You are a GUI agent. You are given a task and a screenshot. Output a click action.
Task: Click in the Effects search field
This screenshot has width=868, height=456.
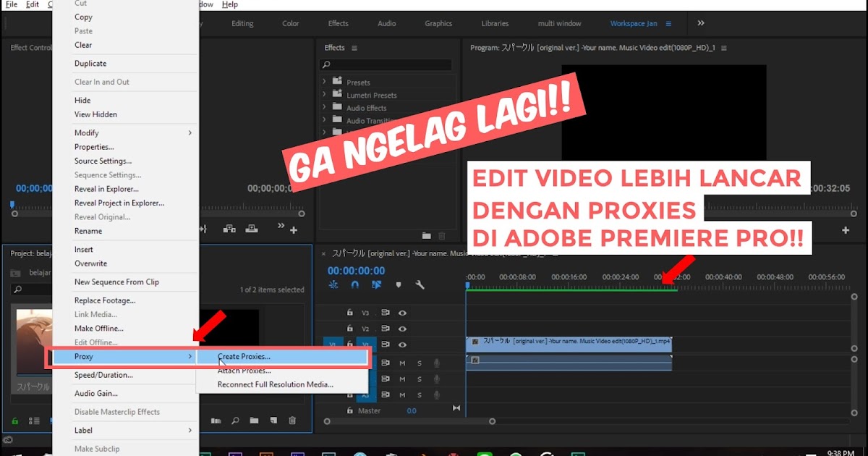click(x=386, y=65)
